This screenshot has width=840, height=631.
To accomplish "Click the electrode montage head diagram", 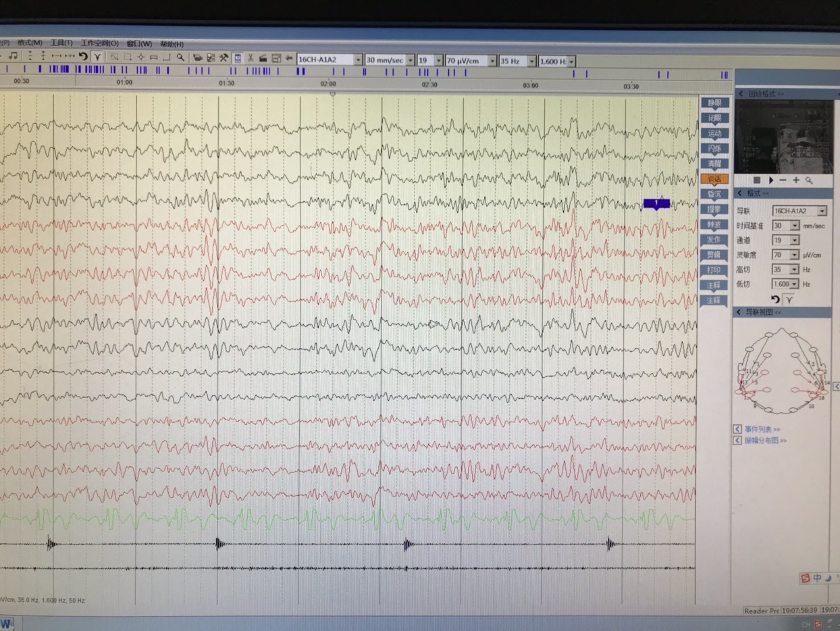I will pyautogui.click(x=783, y=371).
